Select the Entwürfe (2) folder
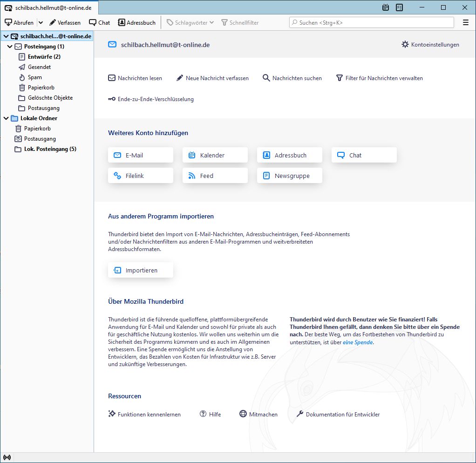 point(44,57)
